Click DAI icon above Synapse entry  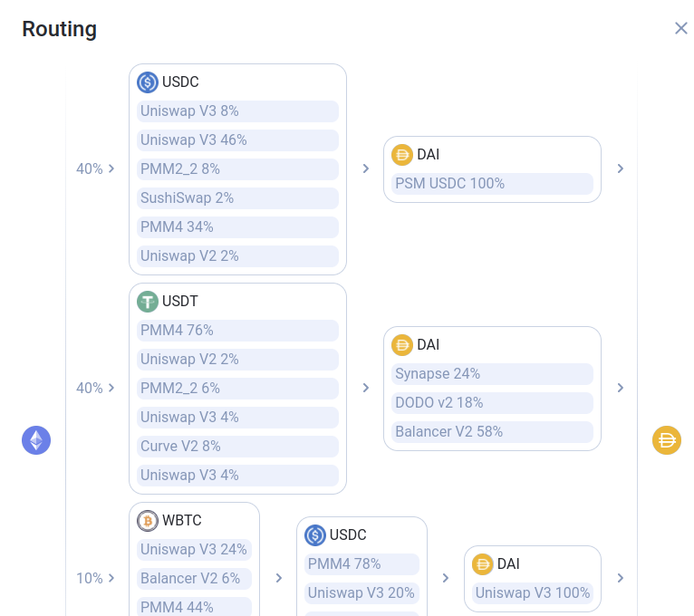pos(402,345)
